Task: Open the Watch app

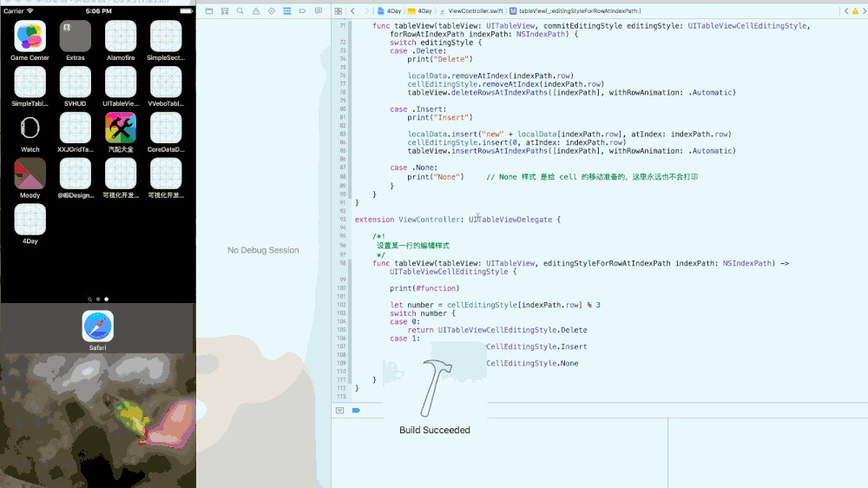Action: pyautogui.click(x=30, y=132)
